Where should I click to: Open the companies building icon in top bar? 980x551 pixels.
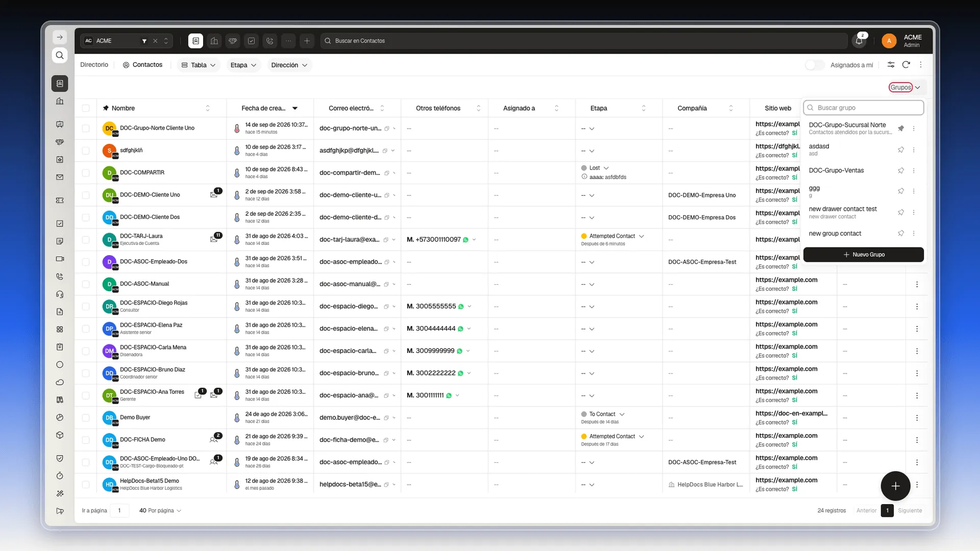click(x=214, y=41)
